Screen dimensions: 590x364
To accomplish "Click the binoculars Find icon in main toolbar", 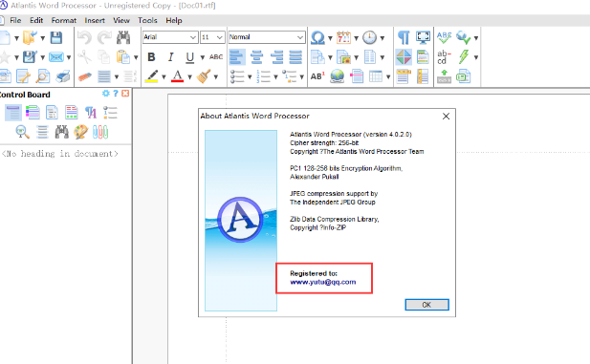I will point(123,37).
